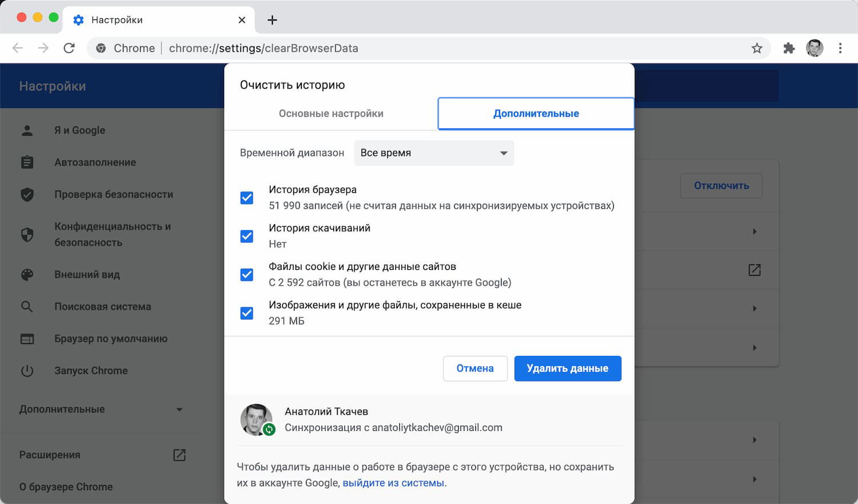Click the browser back arrow
Image resolution: width=858 pixels, height=504 pixels.
pyautogui.click(x=18, y=48)
